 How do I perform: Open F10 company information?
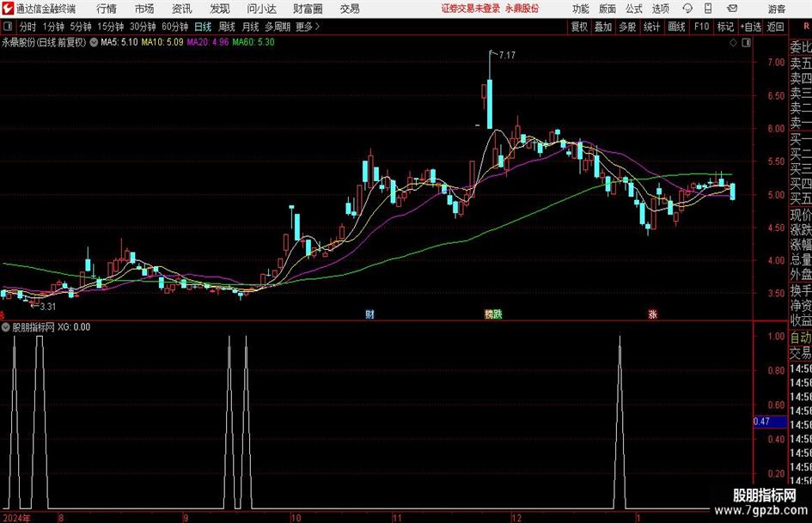701,27
